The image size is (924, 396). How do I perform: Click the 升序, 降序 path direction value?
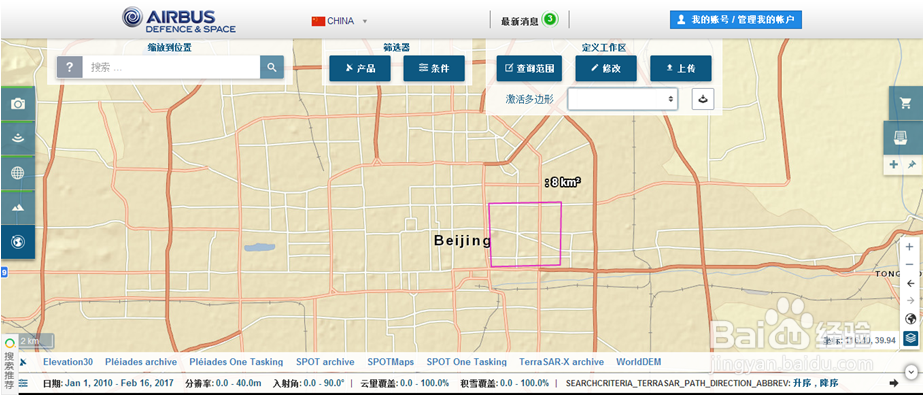(x=815, y=383)
